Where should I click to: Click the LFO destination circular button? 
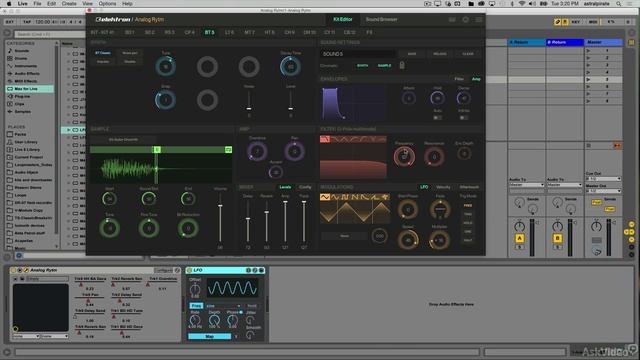tap(379, 236)
